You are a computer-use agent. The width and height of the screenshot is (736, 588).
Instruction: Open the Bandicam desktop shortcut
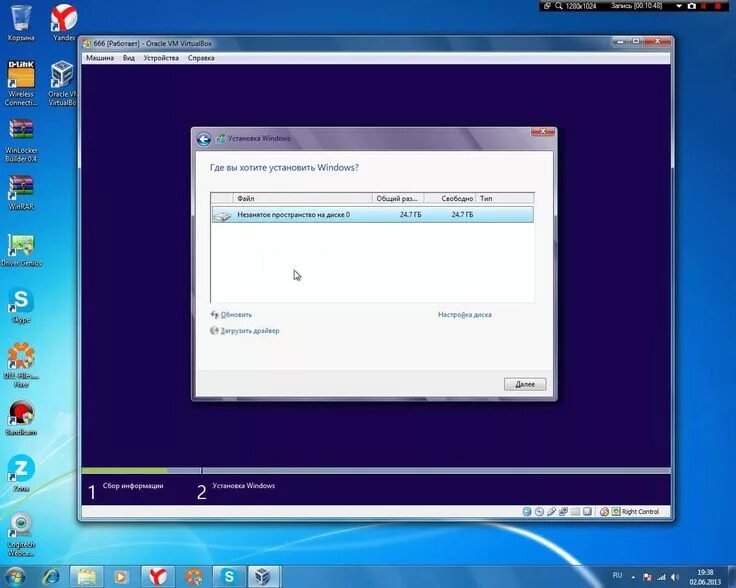(x=21, y=418)
